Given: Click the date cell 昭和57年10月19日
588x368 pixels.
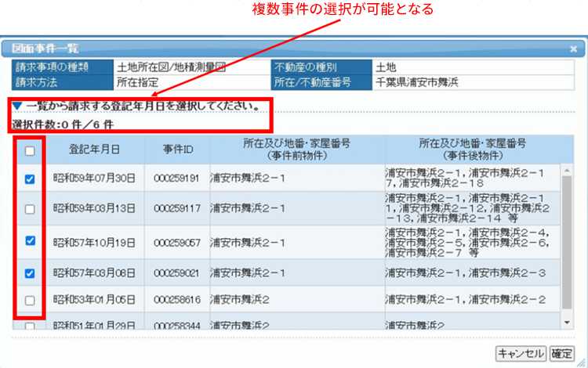Looking at the screenshot, I should coord(94,243).
